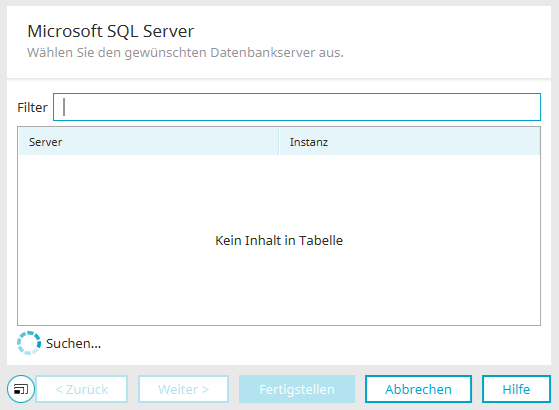This screenshot has height=410, width=559.
Task: Click the 'Kein Inhalt in Tabelle' placeholder
Action: tap(279, 240)
